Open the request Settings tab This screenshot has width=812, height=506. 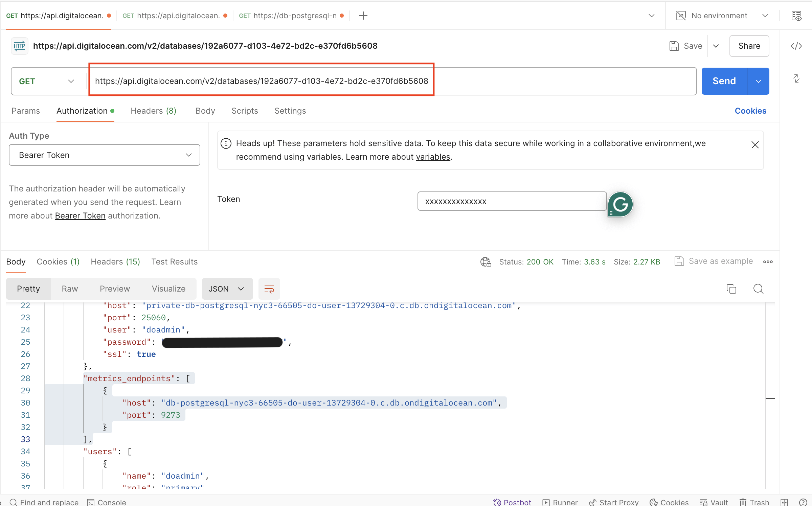tap(290, 111)
